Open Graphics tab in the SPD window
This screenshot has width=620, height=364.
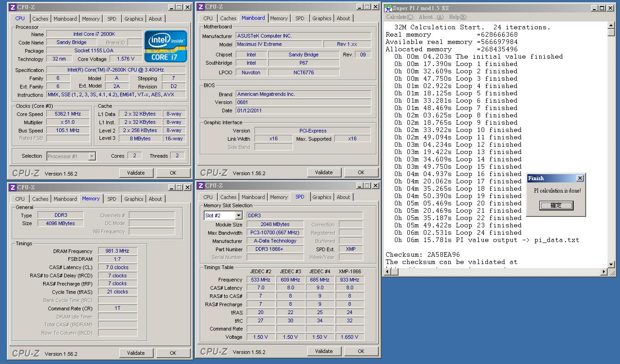point(322,197)
